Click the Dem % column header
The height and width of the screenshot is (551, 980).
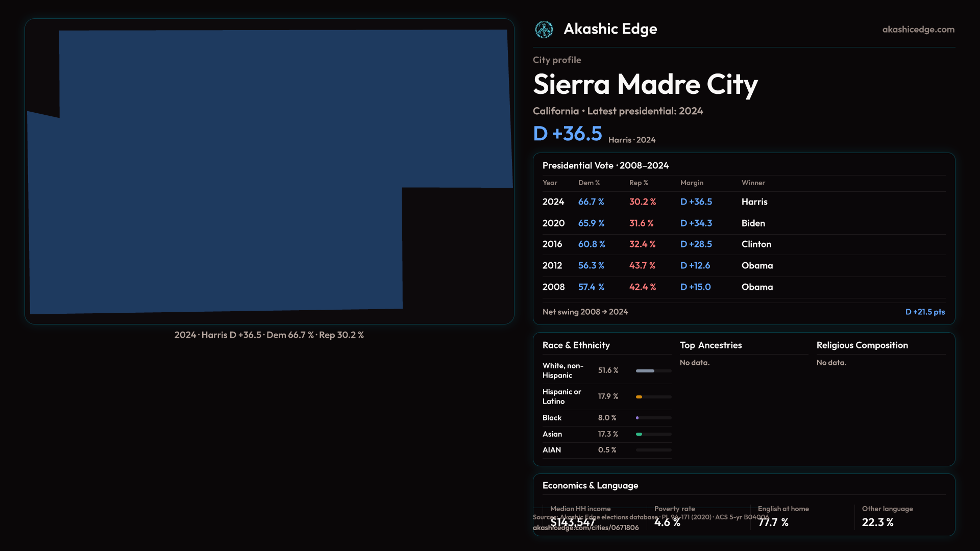pyautogui.click(x=589, y=183)
